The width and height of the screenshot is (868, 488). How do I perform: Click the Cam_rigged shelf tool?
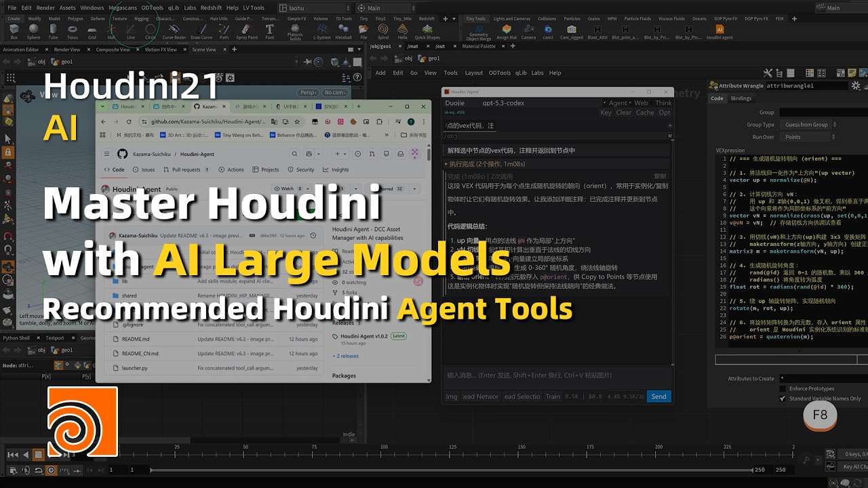pyautogui.click(x=572, y=32)
